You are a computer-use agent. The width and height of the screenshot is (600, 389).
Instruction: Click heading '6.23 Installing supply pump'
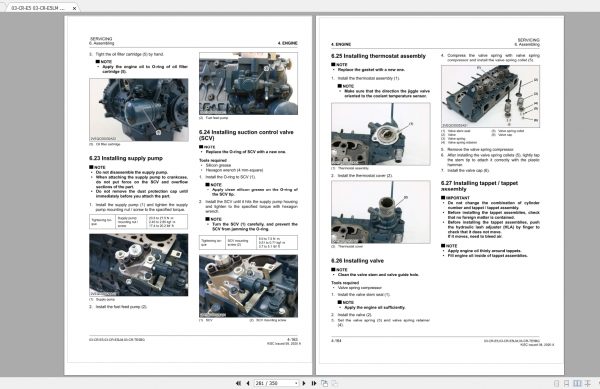coord(126,158)
